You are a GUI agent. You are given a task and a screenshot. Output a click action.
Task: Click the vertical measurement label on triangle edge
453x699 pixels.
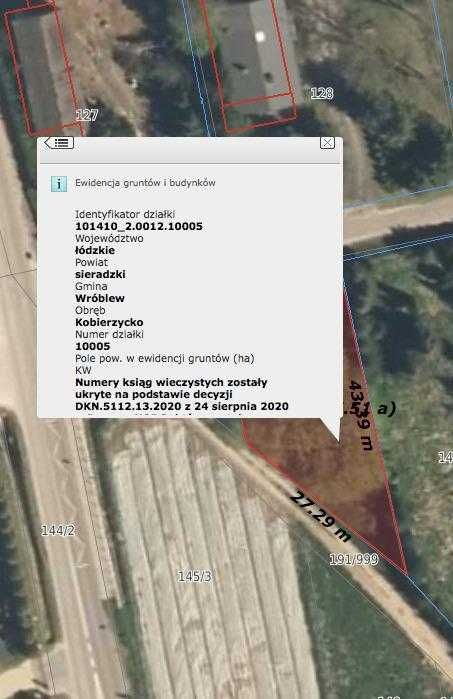(361, 415)
